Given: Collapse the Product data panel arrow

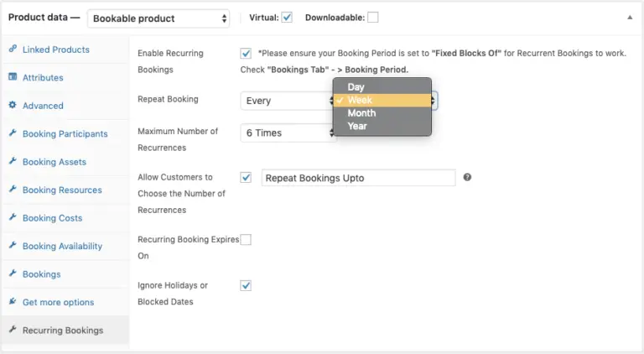Looking at the screenshot, I should pyautogui.click(x=630, y=17).
